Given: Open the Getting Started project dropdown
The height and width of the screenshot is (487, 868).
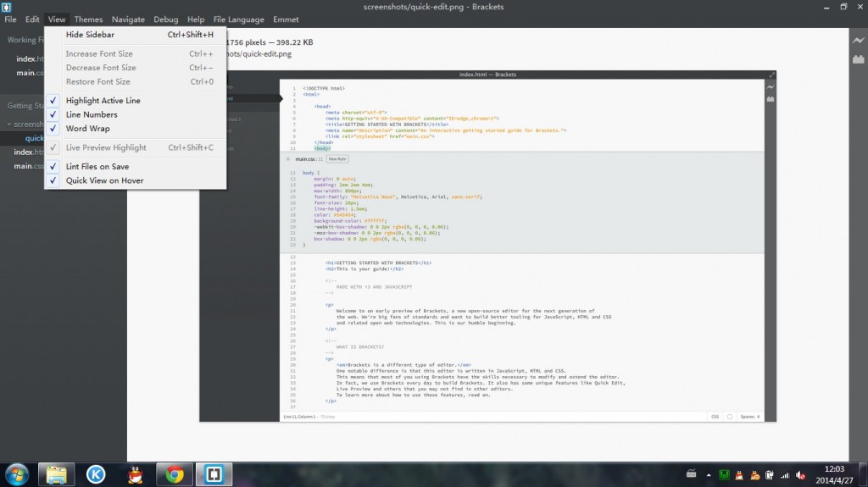Looking at the screenshot, I should tap(25, 105).
